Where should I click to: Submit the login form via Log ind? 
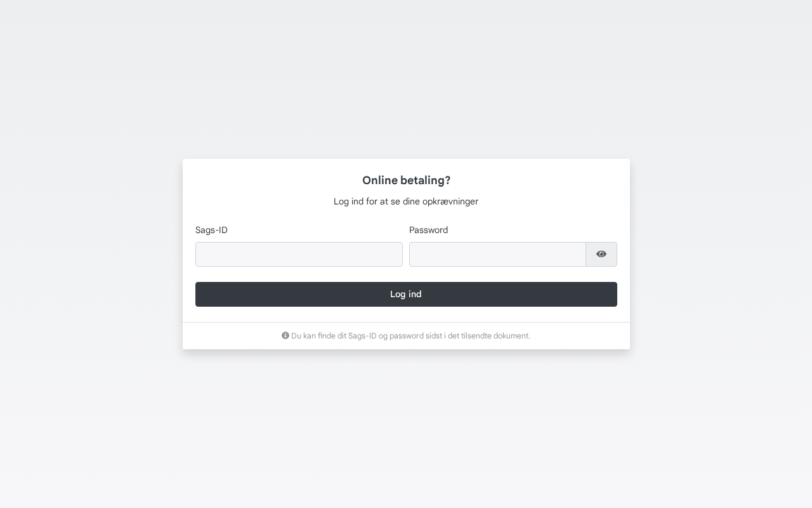tap(406, 294)
